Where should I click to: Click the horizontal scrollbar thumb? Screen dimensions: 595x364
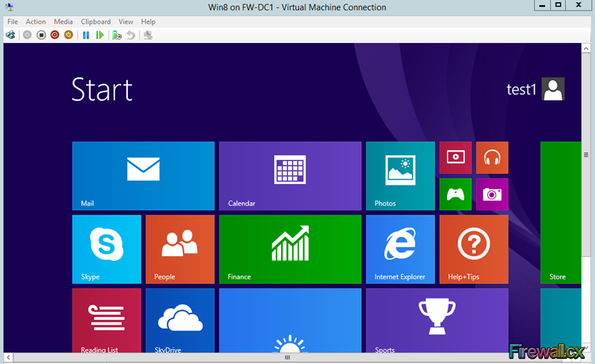click(x=287, y=357)
